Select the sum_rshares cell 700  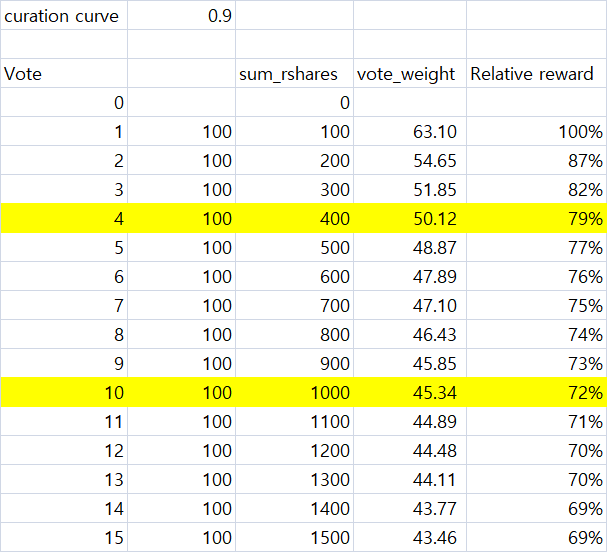pos(294,306)
